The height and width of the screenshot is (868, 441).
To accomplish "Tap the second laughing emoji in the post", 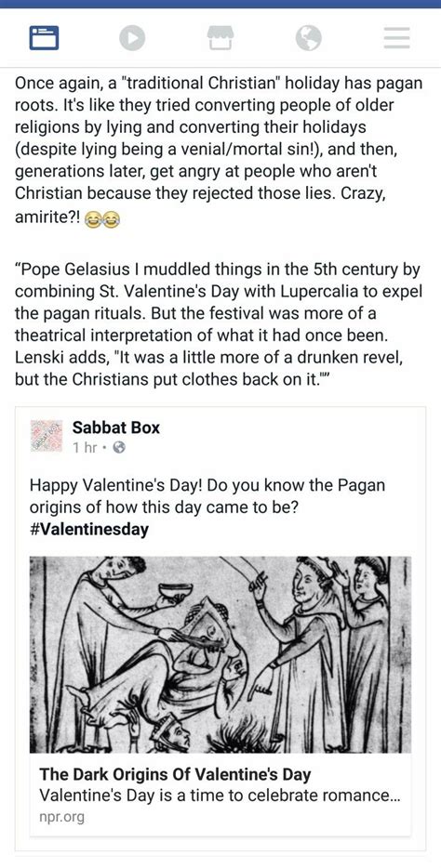I will pos(112,220).
